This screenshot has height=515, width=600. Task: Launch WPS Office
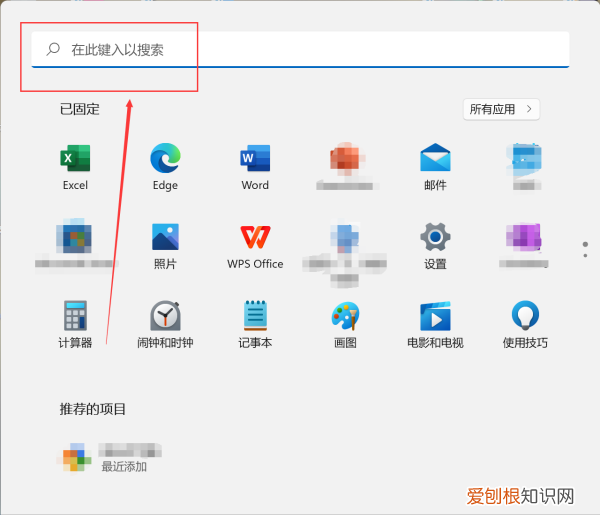tap(255, 246)
